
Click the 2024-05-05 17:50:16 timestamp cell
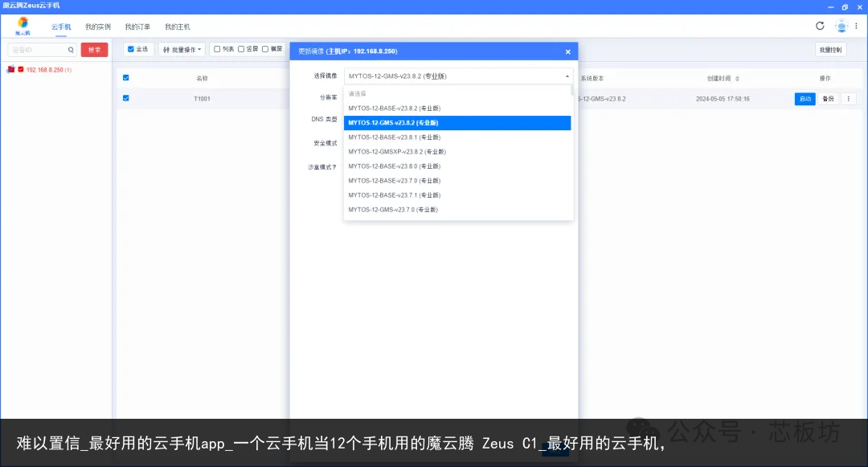pyautogui.click(x=723, y=99)
